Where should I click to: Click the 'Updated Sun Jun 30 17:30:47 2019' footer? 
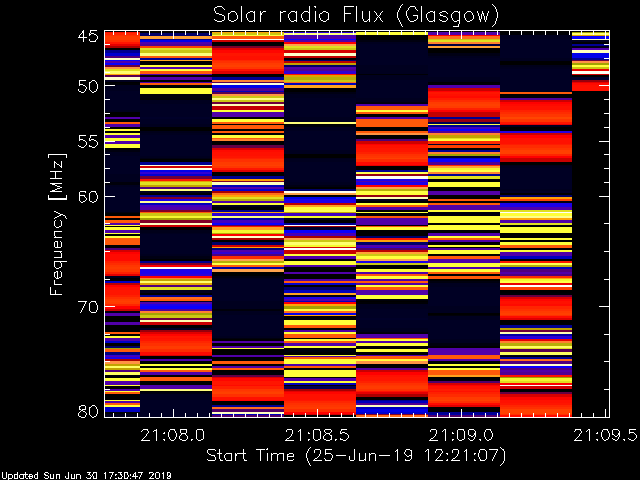click(x=86, y=476)
